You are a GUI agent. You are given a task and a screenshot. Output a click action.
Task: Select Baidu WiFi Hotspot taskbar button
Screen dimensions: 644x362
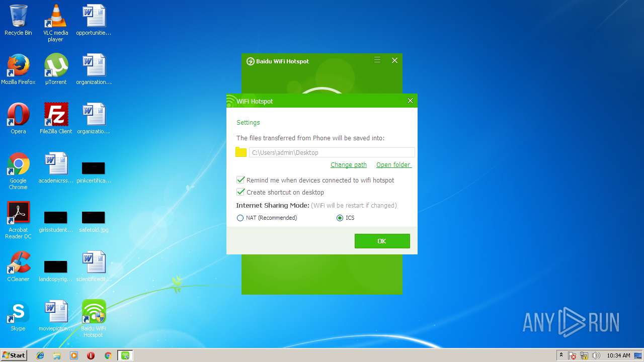pyautogui.click(x=125, y=355)
